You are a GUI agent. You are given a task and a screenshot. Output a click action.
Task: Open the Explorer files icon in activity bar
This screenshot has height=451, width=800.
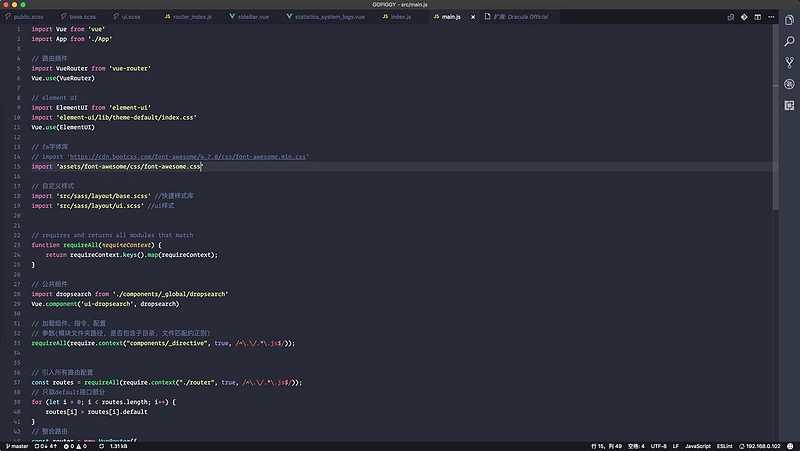click(789, 20)
